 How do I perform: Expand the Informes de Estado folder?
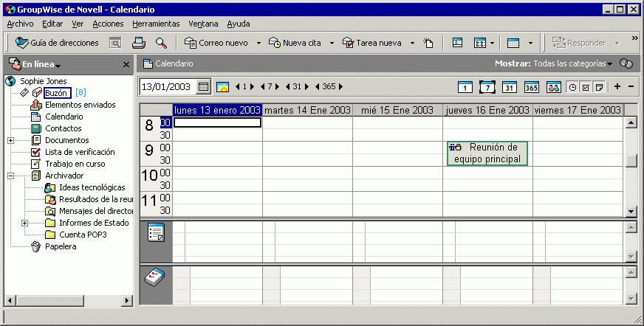24,223
